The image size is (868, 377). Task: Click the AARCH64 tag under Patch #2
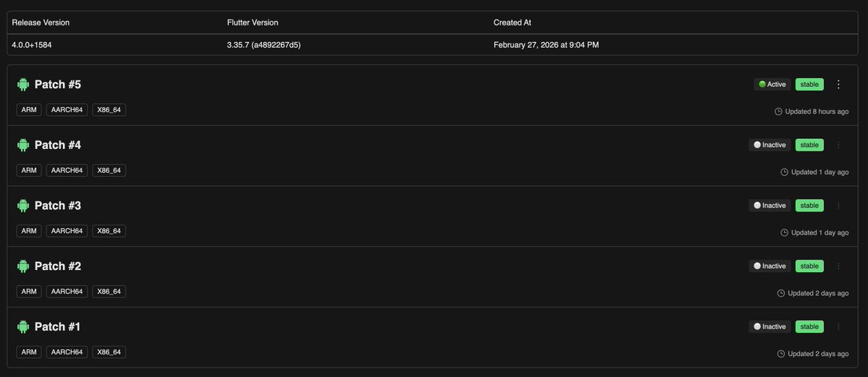pyautogui.click(x=67, y=292)
